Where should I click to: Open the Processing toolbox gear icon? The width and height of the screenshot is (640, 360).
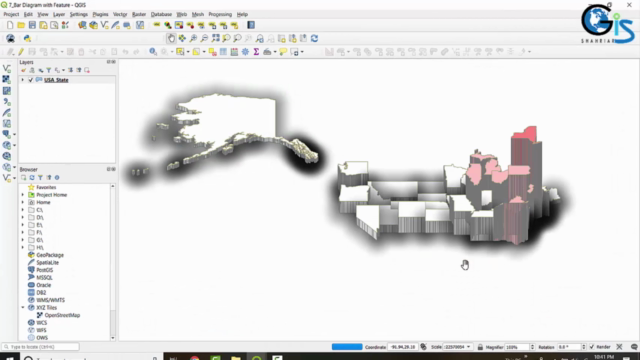click(245, 52)
